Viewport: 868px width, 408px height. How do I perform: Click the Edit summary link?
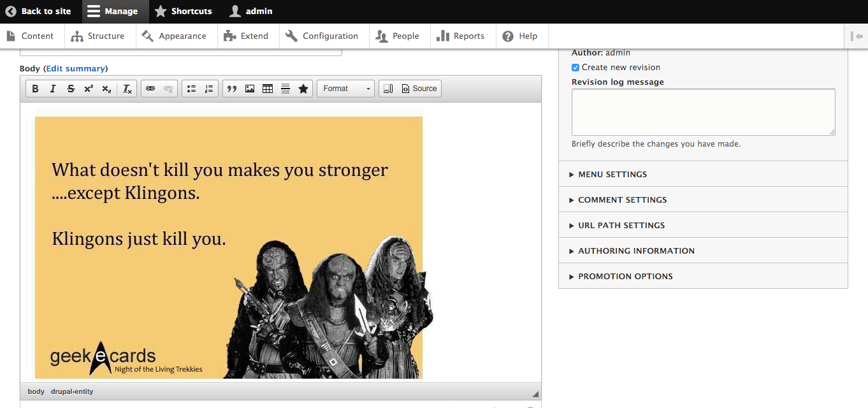click(75, 69)
